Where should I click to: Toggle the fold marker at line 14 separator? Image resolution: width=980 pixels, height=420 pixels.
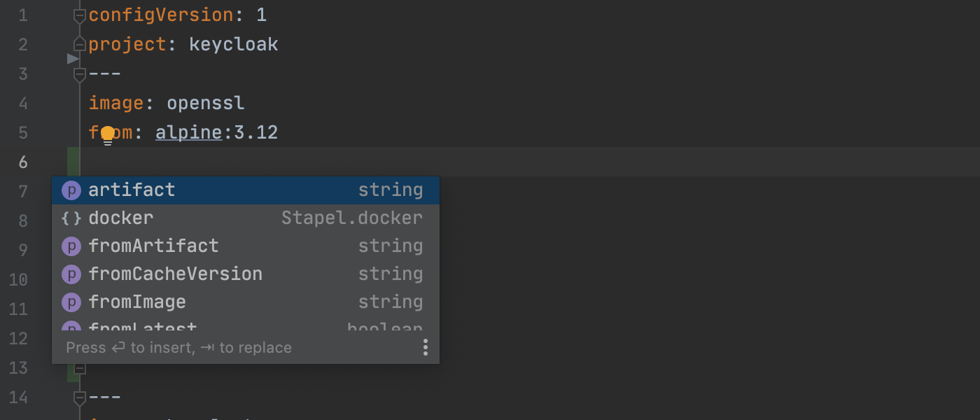pos(80,398)
